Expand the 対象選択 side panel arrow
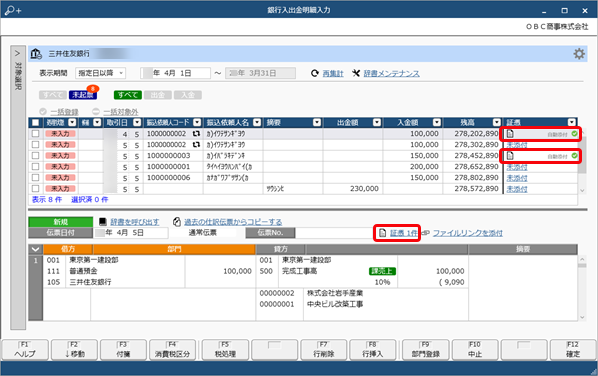This screenshot has height=376, width=598. coord(17,53)
